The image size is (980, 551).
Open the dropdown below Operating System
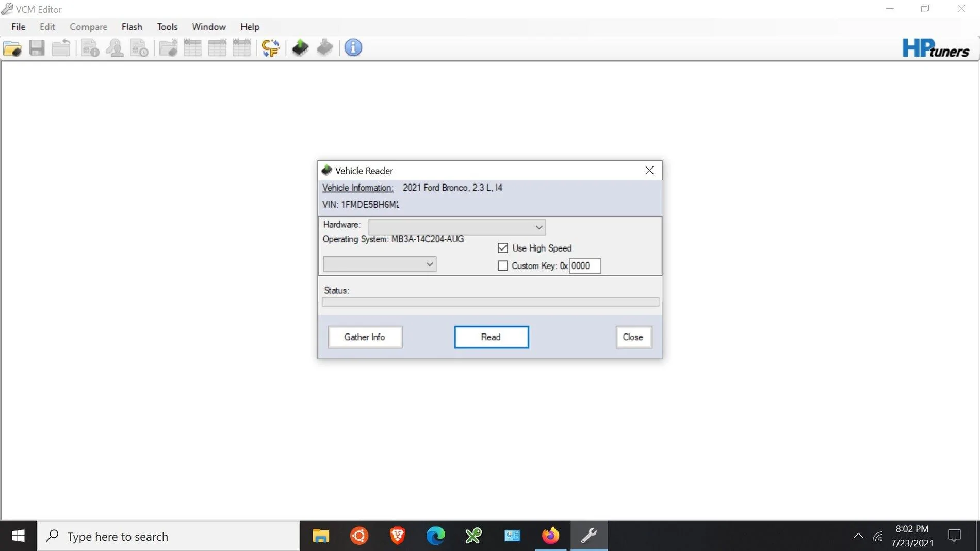pyautogui.click(x=380, y=264)
